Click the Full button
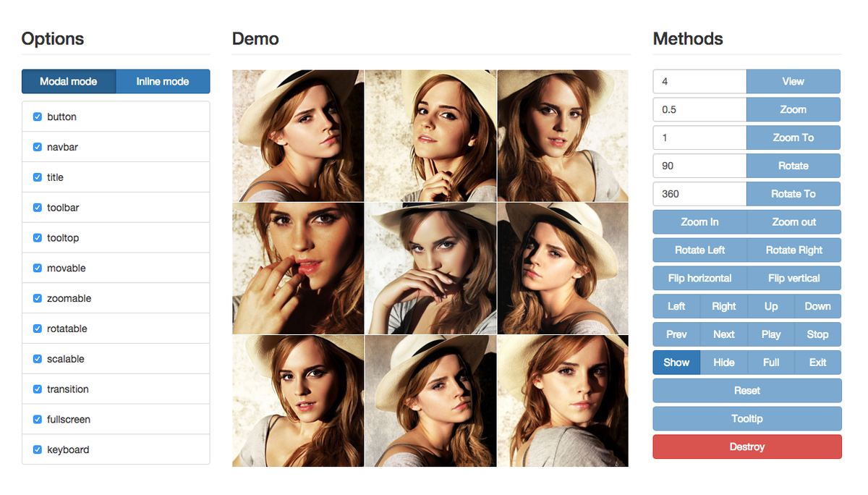 click(x=771, y=363)
